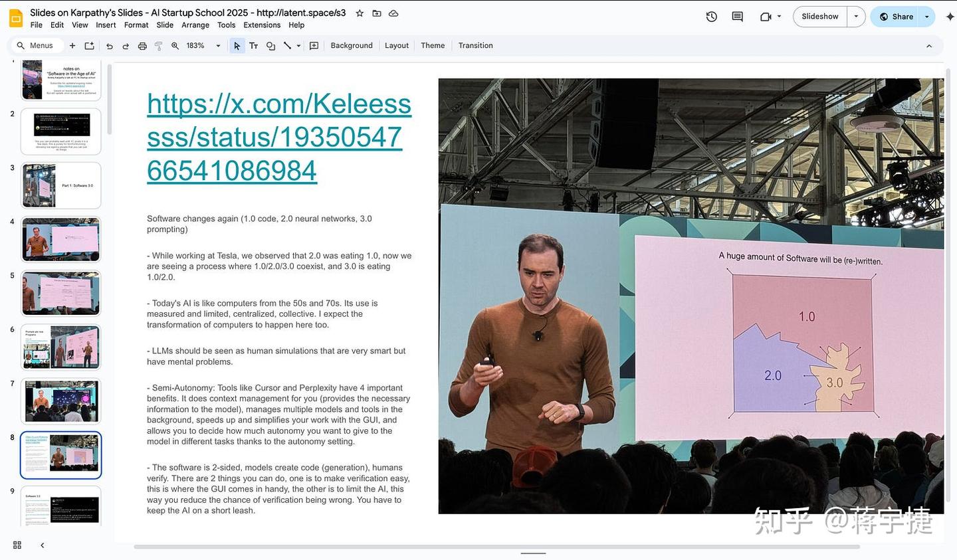Viewport: 957px width, 560px height.
Task: Switch to grid view of slides
Action: 17,545
